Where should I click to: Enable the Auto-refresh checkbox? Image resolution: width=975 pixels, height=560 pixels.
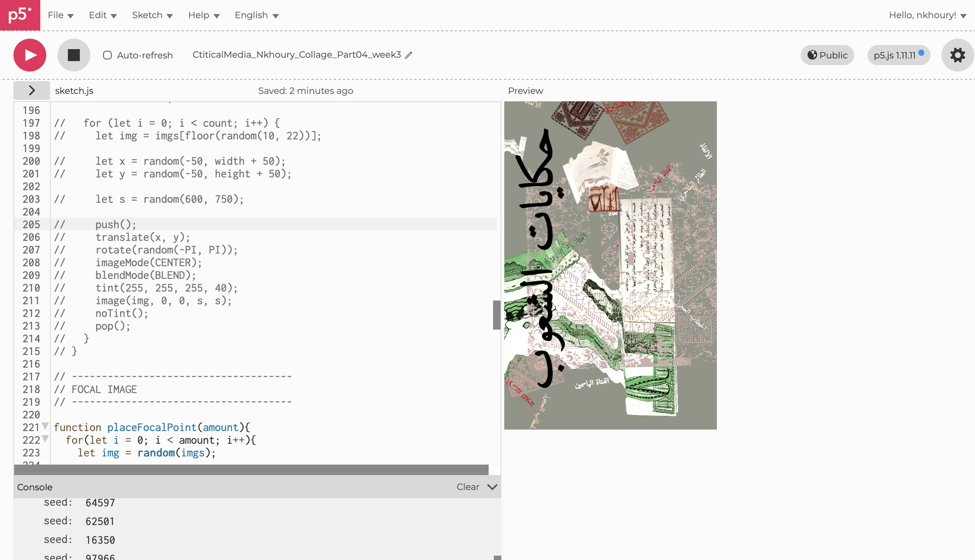point(107,55)
